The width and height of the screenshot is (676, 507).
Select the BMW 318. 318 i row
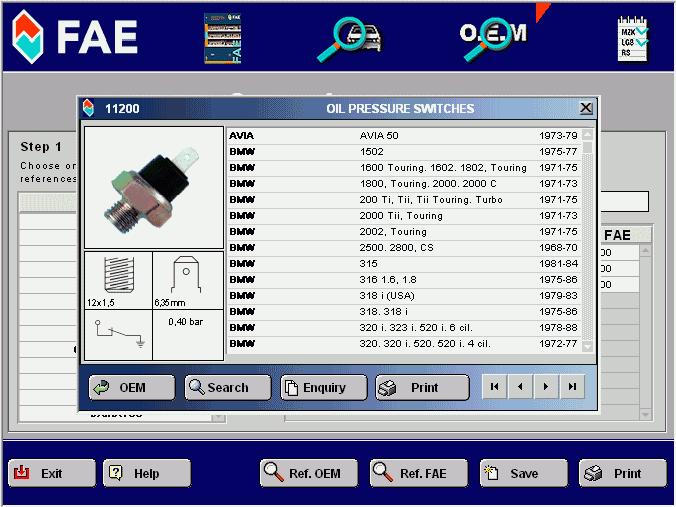tap(404, 312)
